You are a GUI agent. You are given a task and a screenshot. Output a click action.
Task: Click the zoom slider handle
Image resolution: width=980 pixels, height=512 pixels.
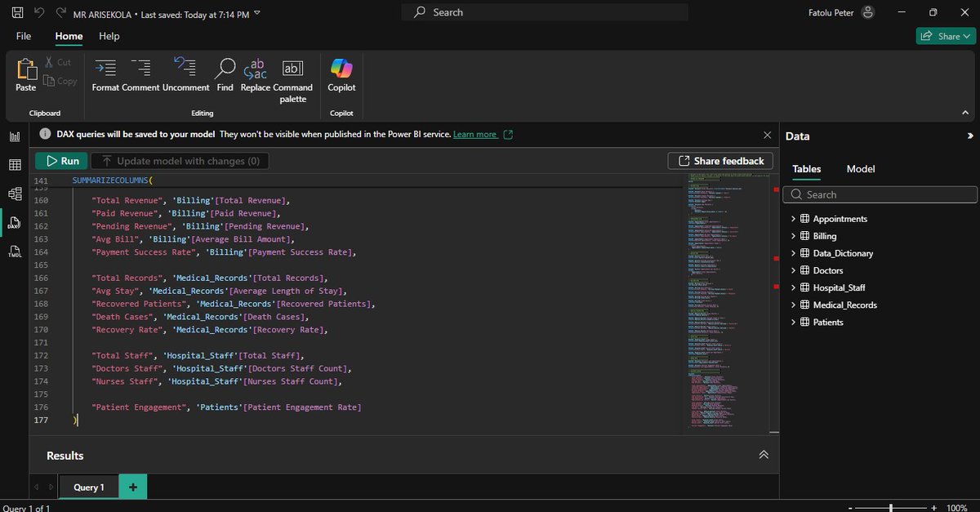(x=890, y=507)
